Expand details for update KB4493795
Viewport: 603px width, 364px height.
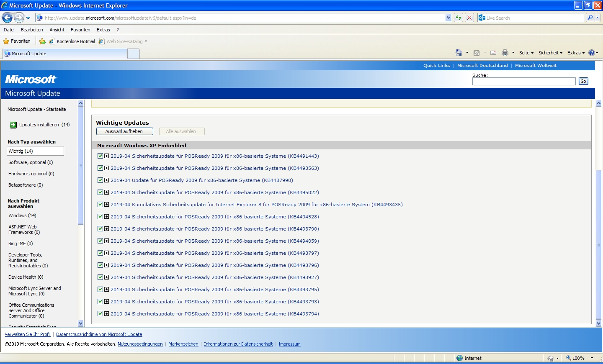click(x=107, y=290)
